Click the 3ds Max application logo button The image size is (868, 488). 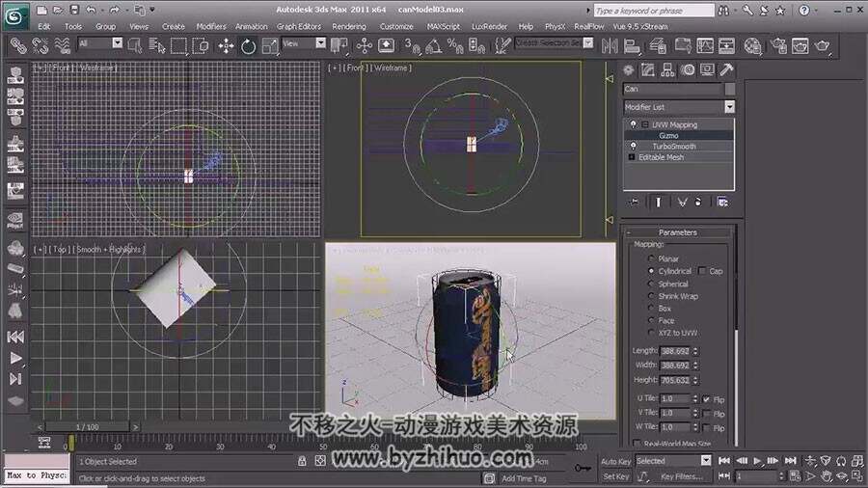[14, 16]
